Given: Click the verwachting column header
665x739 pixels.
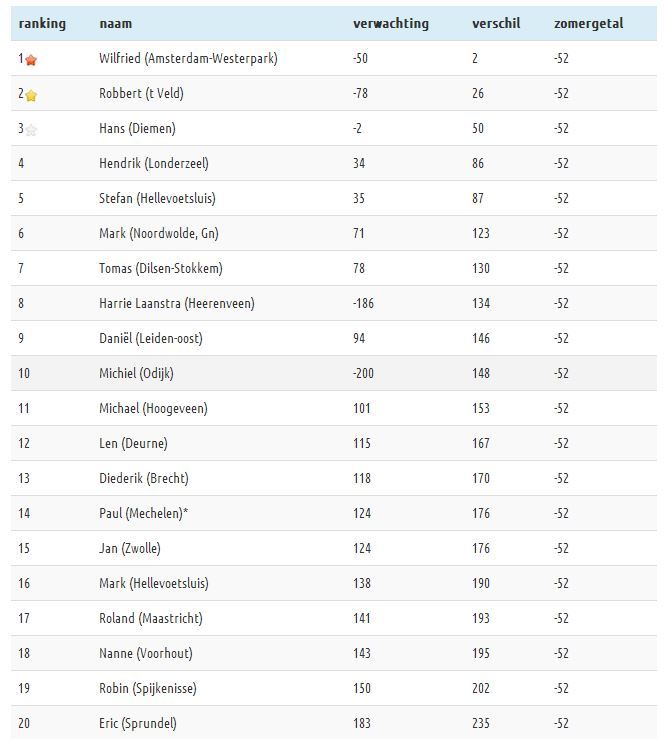Looking at the screenshot, I should (x=391, y=24).
